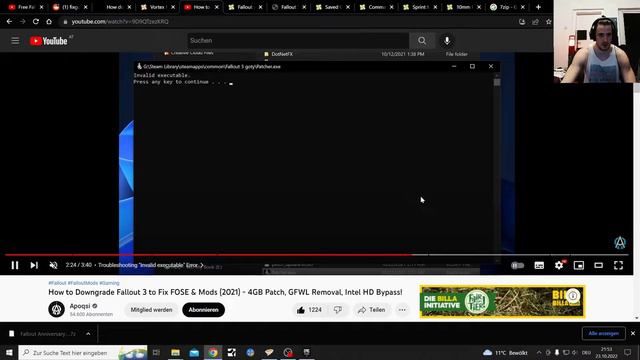Image resolution: width=640 pixels, height=360 pixels.
Task: Open the Windows Start menu
Action: click(x=9, y=353)
